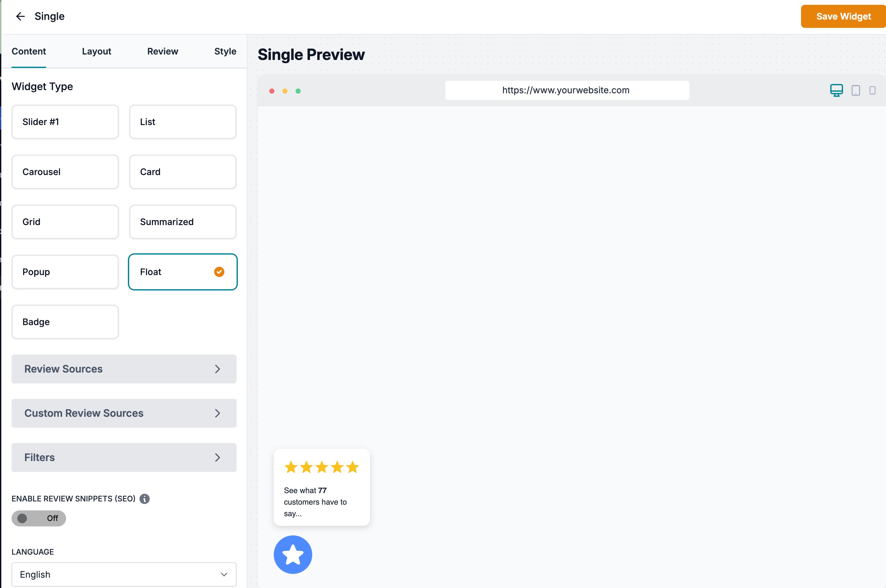Switch preview to desktop view icon
The width and height of the screenshot is (886, 588).
click(x=837, y=90)
